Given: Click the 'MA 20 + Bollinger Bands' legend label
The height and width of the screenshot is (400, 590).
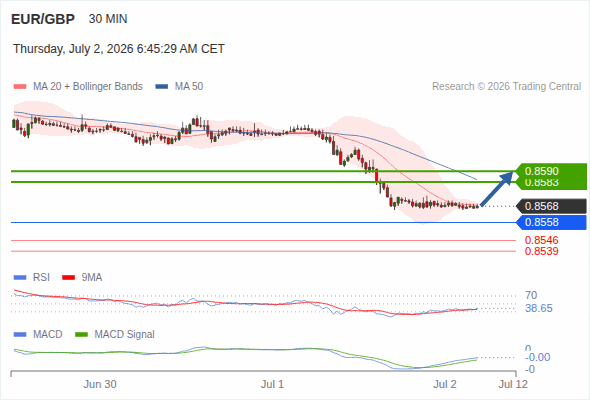Looking at the screenshot, I should click(x=88, y=87).
